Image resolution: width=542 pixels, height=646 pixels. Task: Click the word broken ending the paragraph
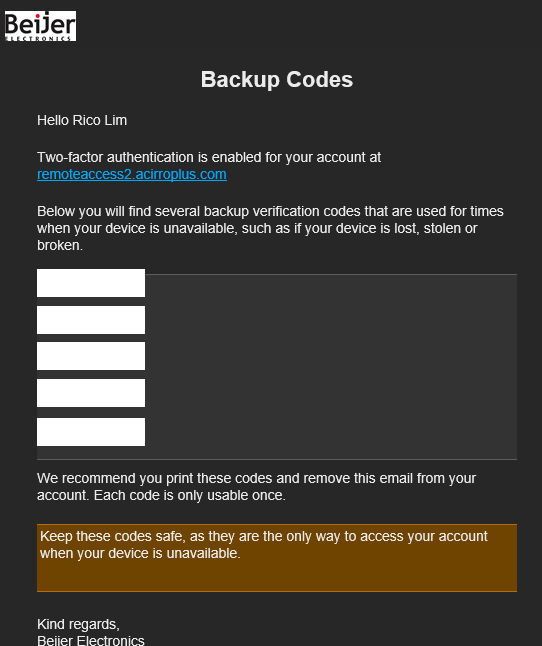(x=60, y=245)
